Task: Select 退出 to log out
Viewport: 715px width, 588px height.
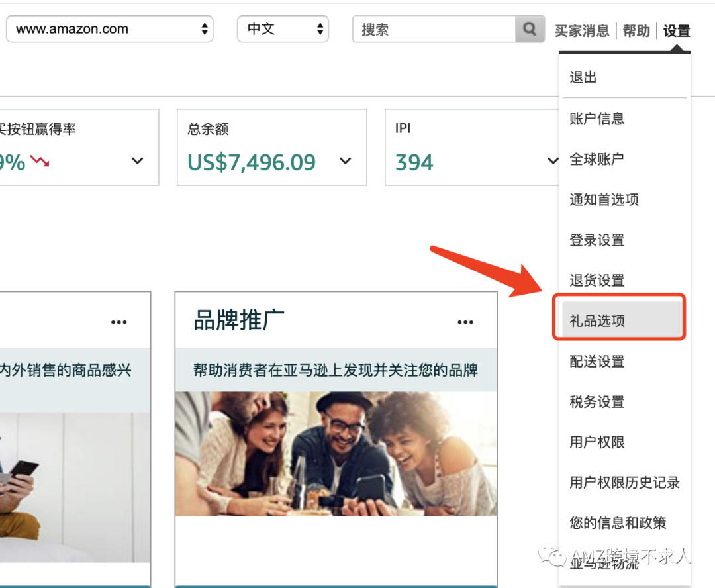Action: (x=583, y=77)
